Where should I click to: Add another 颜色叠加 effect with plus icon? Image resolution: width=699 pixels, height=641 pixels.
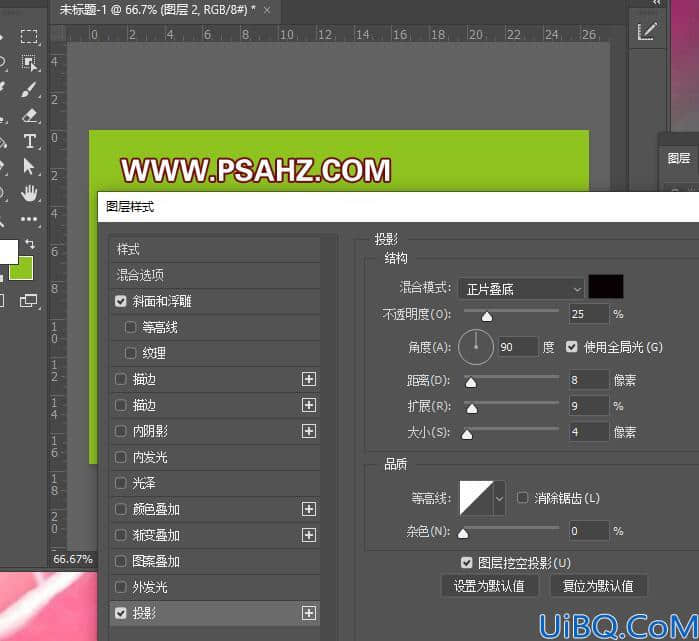click(309, 509)
